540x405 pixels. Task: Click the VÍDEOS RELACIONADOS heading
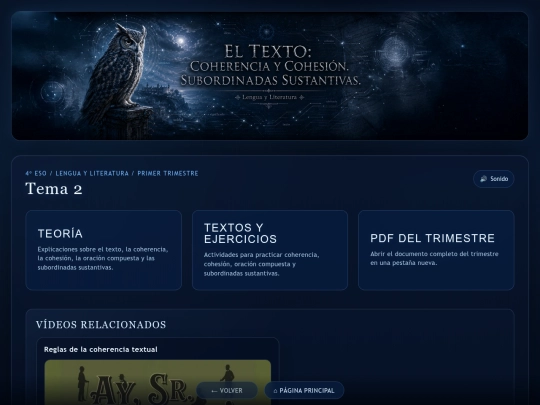[x=101, y=324]
